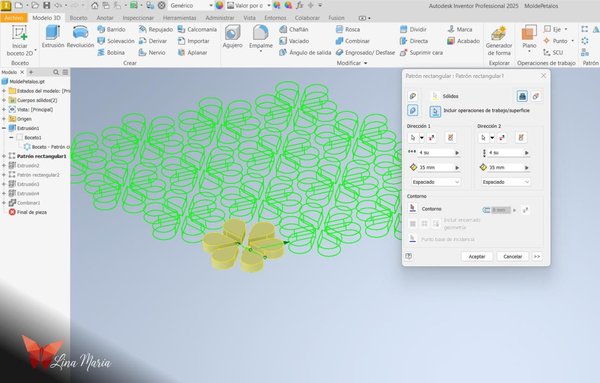Screen dimensions: 600x383
Task: Open the Inspeccionar tab
Action: 138,18
